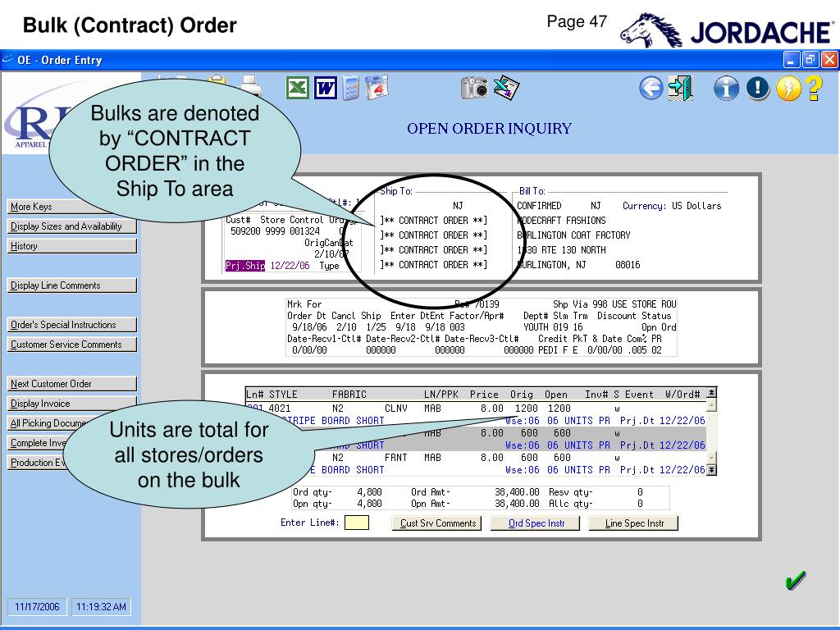
Task: Click the Line Spec Instr button
Action: click(634, 523)
